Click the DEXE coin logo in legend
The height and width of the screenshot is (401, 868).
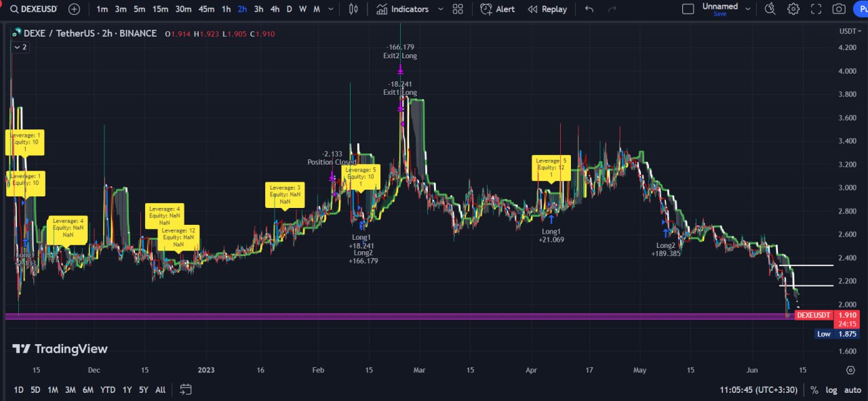coord(16,33)
